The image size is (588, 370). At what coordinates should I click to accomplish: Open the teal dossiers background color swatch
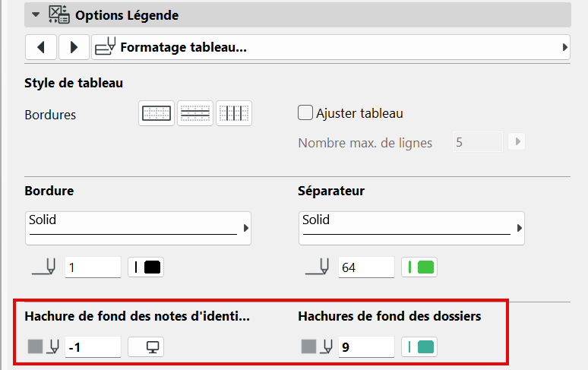419,347
